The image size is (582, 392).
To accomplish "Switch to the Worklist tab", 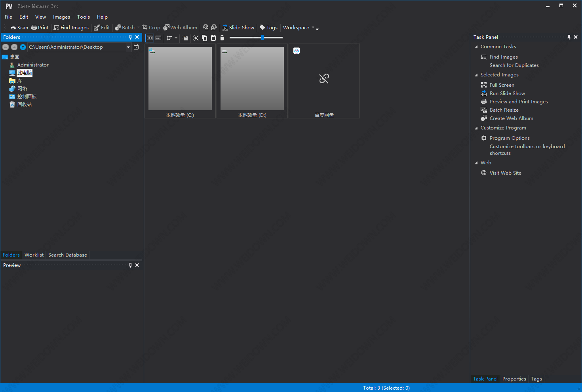I will click(34, 255).
